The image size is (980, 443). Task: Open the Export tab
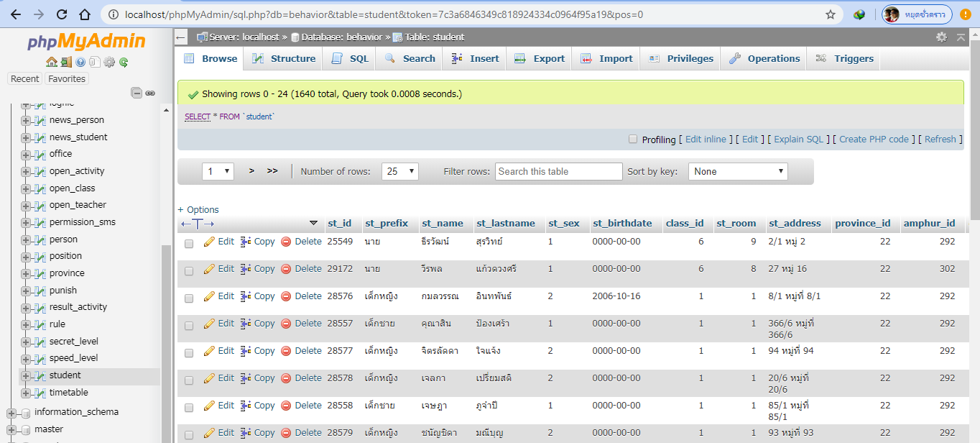[x=540, y=59]
